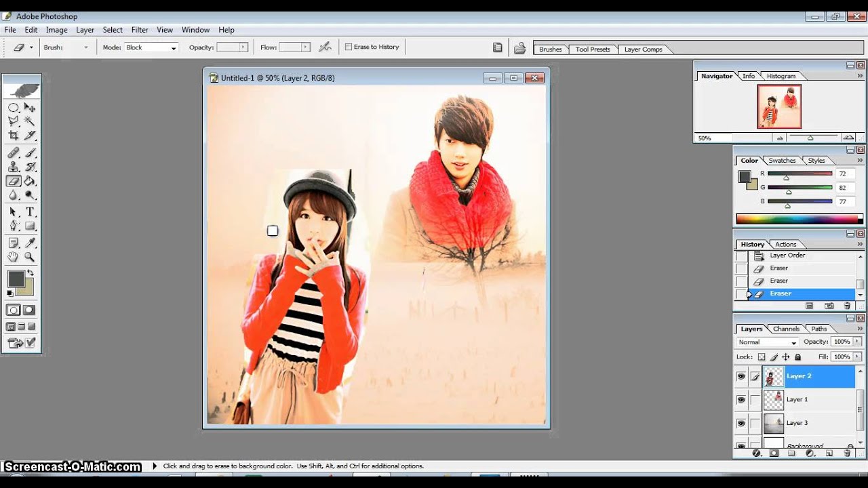Image resolution: width=868 pixels, height=488 pixels.
Task: Open the Layers panel options menu arrow
Action: point(860,329)
